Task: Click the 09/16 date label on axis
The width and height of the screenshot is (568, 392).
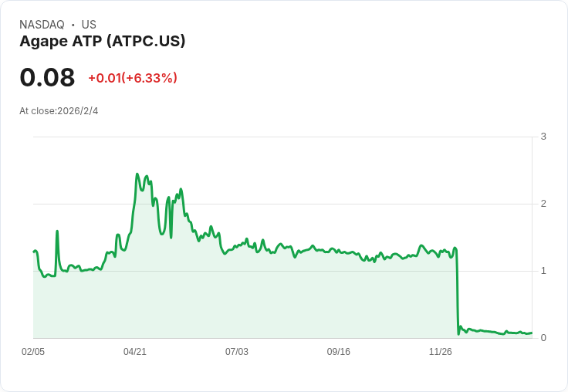Action: tap(338, 351)
